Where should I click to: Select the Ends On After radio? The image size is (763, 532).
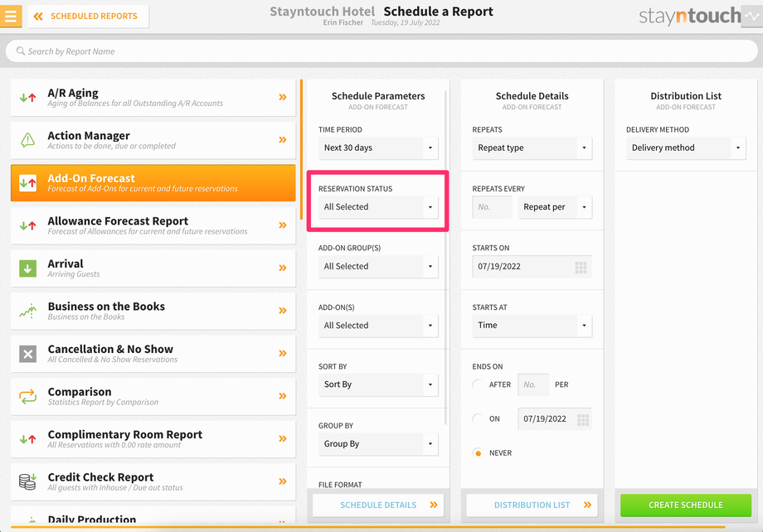(x=479, y=384)
